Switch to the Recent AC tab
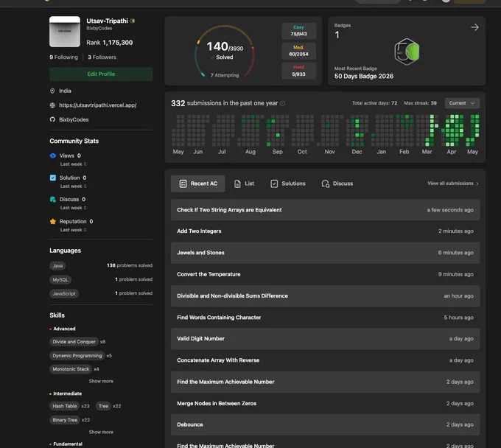This screenshot has width=501, height=448. [x=197, y=183]
